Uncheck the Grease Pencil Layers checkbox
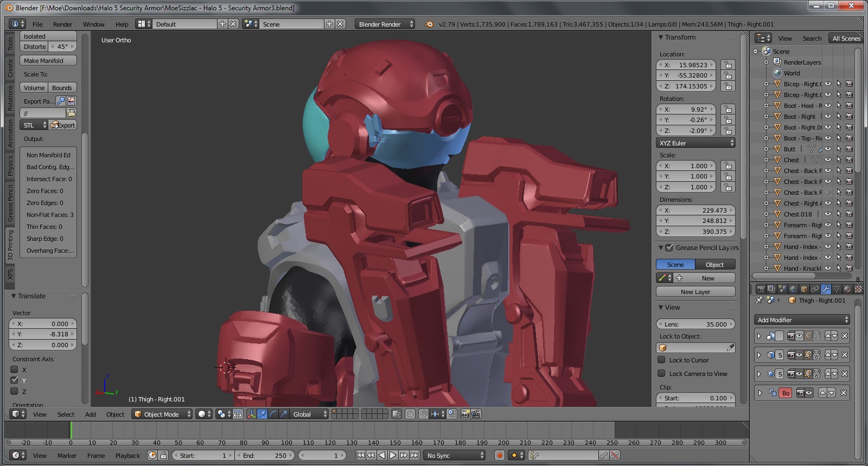Image resolution: width=868 pixels, height=466 pixels. 669,247
